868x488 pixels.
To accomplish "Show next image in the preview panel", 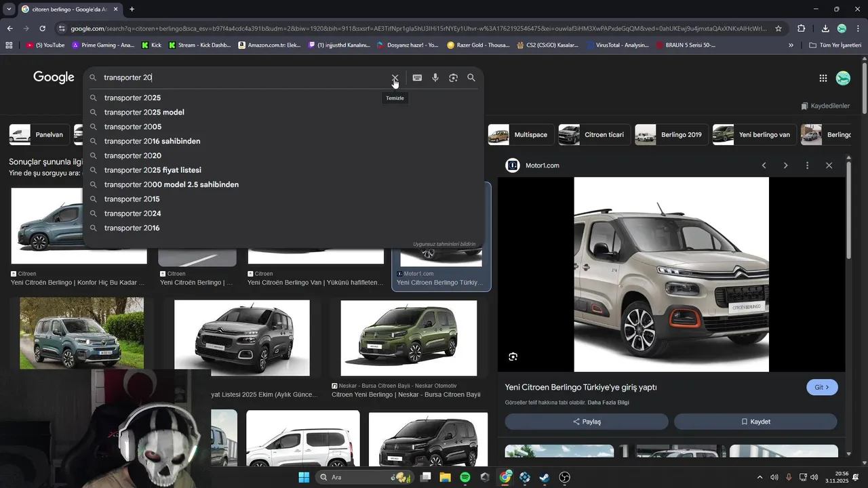I will [785, 165].
